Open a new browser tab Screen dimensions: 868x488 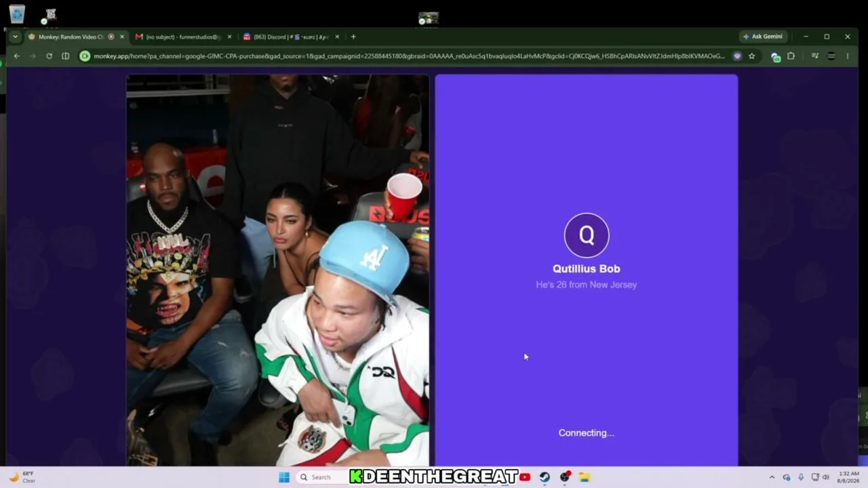pos(353,37)
